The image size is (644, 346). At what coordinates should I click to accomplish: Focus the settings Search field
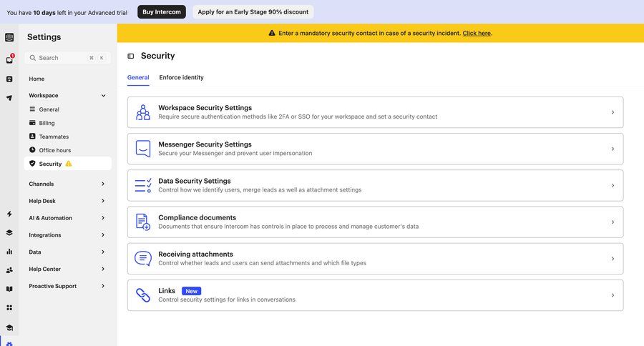click(x=67, y=58)
